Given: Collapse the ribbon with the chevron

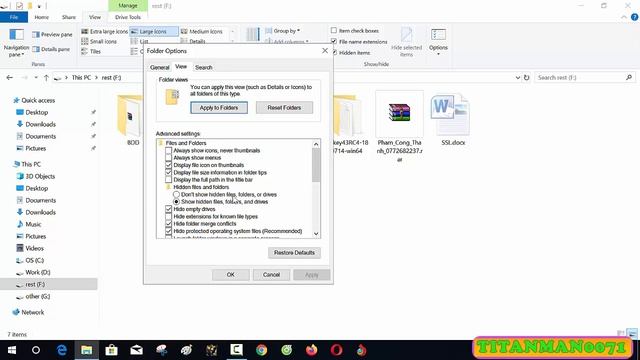Looking at the screenshot, I should click(624, 17).
